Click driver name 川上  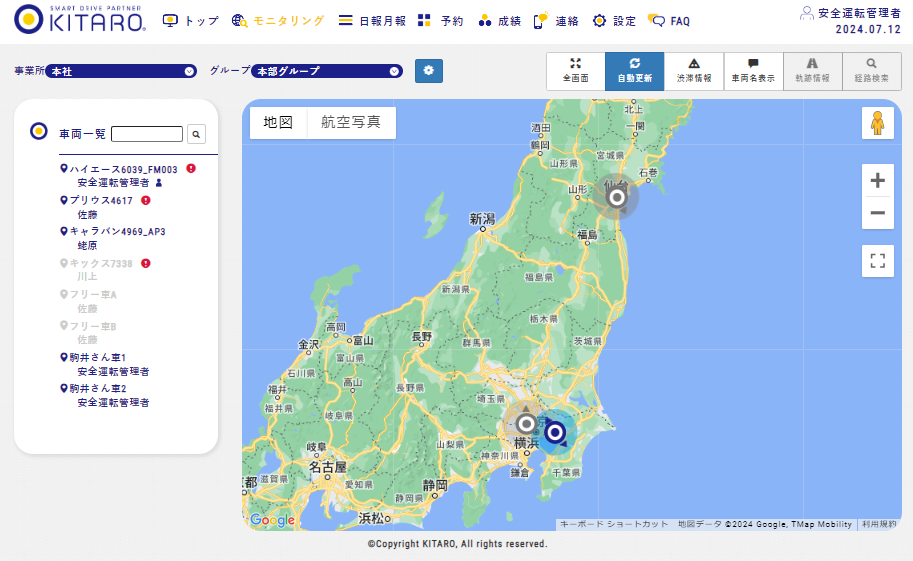pyautogui.click(x=87, y=277)
